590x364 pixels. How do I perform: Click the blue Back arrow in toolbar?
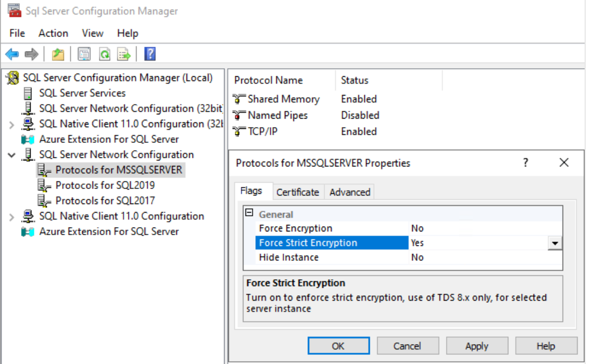[12, 54]
